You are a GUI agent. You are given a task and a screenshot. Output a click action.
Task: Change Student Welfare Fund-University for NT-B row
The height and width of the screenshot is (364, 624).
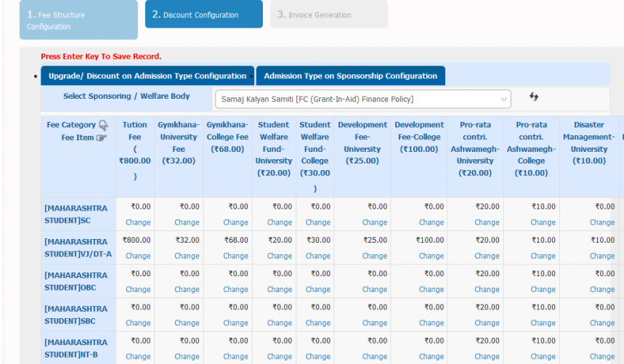tap(280, 357)
